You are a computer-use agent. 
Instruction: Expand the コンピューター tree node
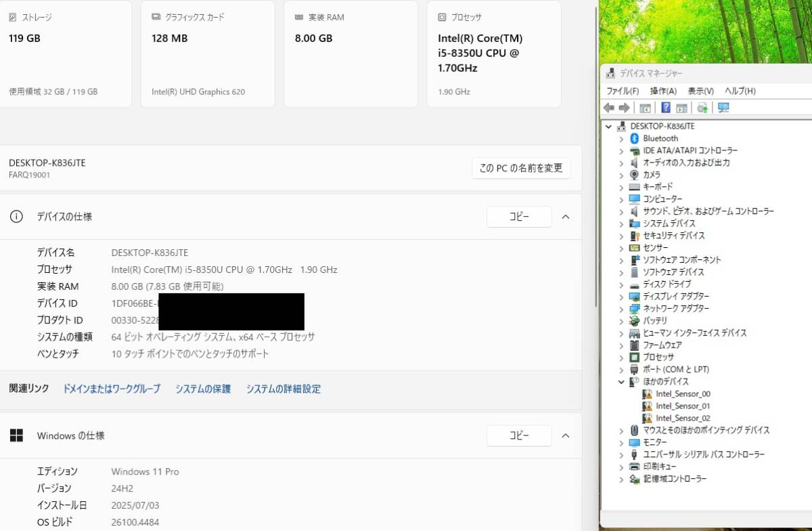(x=621, y=199)
